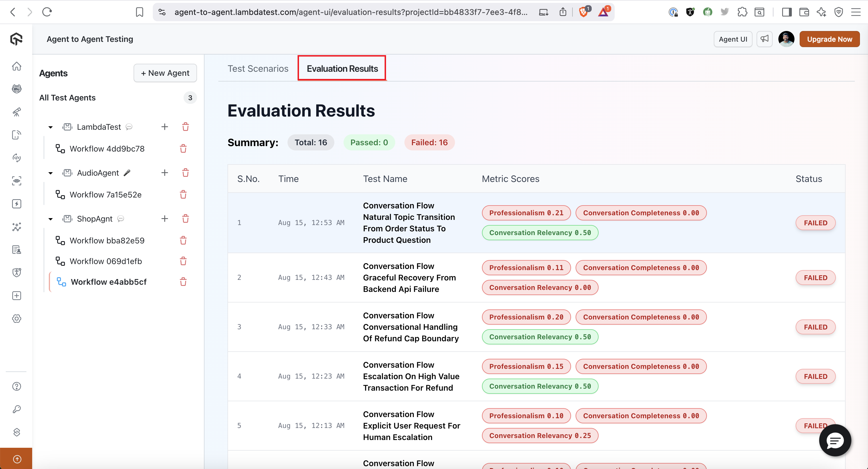Click the New Agent button
Viewport: 868px width, 469px height.
(x=165, y=73)
